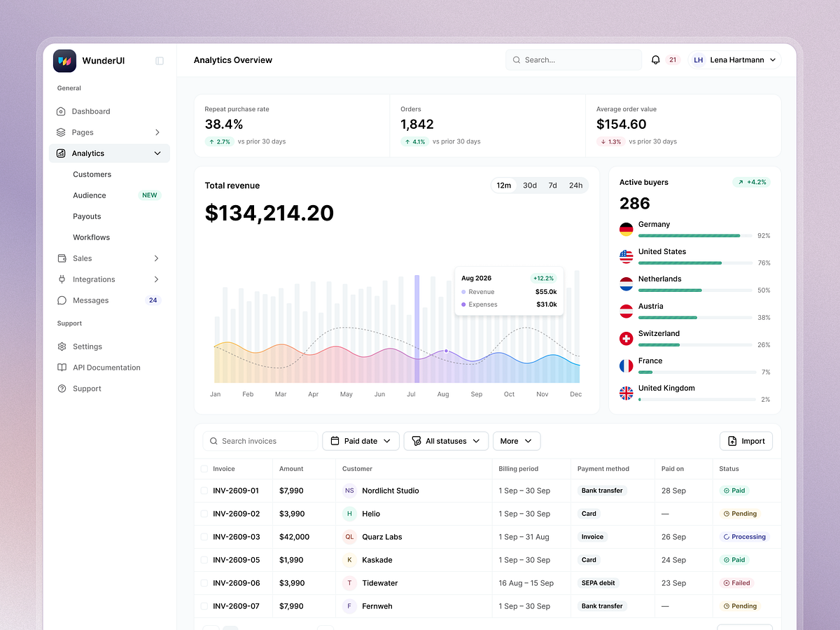Open the All statuses filter dropdown
This screenshot has width=840, height=630.
446,441
